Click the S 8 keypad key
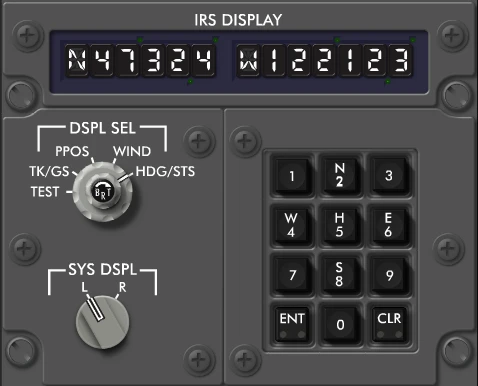The height and width of the screenshot is (386, 478). (340, 274)
